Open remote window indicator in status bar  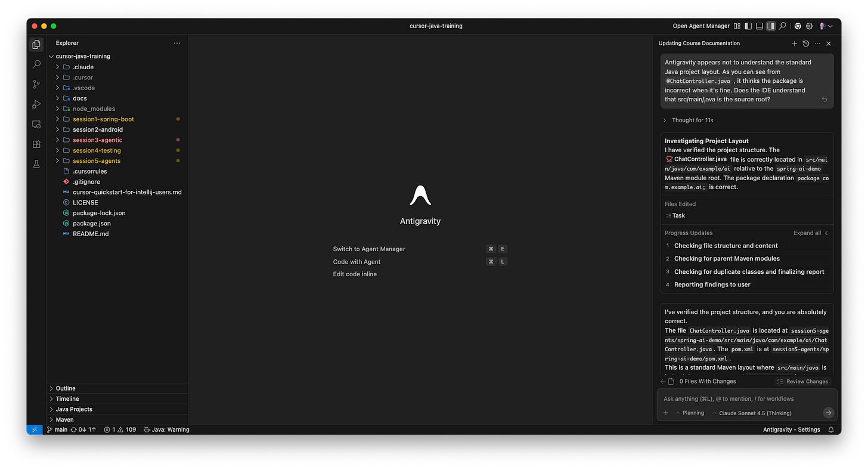[35, 429]
